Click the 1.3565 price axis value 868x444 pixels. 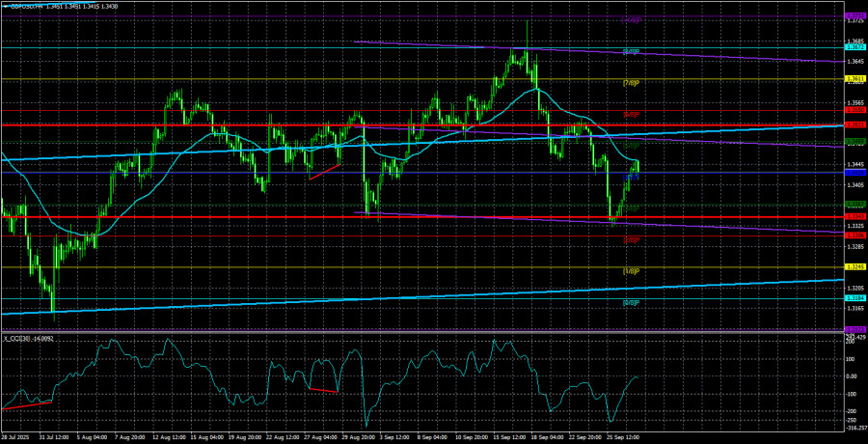click(854, 101)
